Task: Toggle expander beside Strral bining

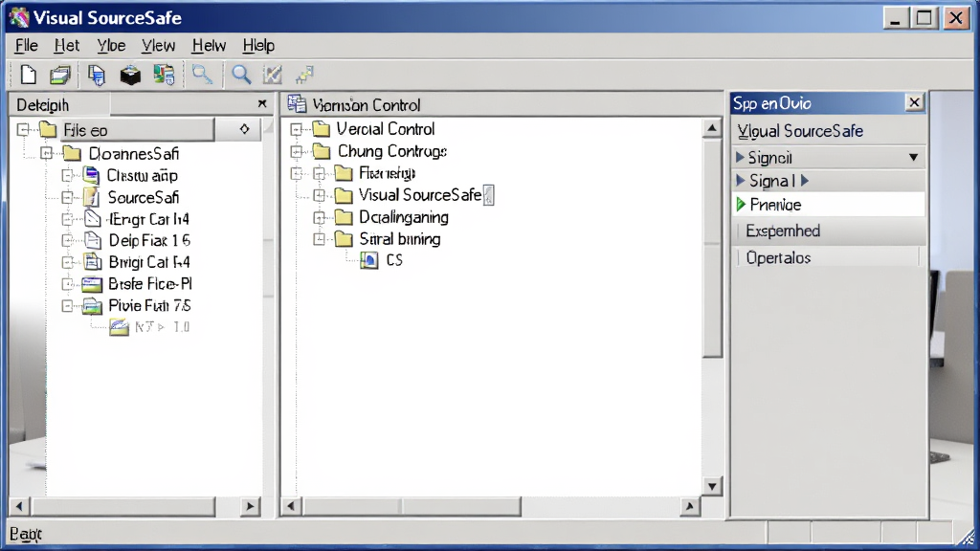Action: click(320, 239)
